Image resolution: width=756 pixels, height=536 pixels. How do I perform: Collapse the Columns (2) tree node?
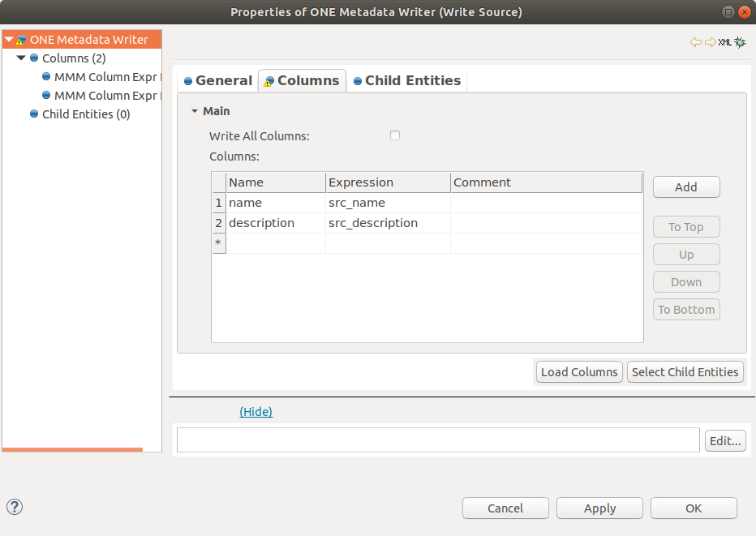click(x=21, y=58)
